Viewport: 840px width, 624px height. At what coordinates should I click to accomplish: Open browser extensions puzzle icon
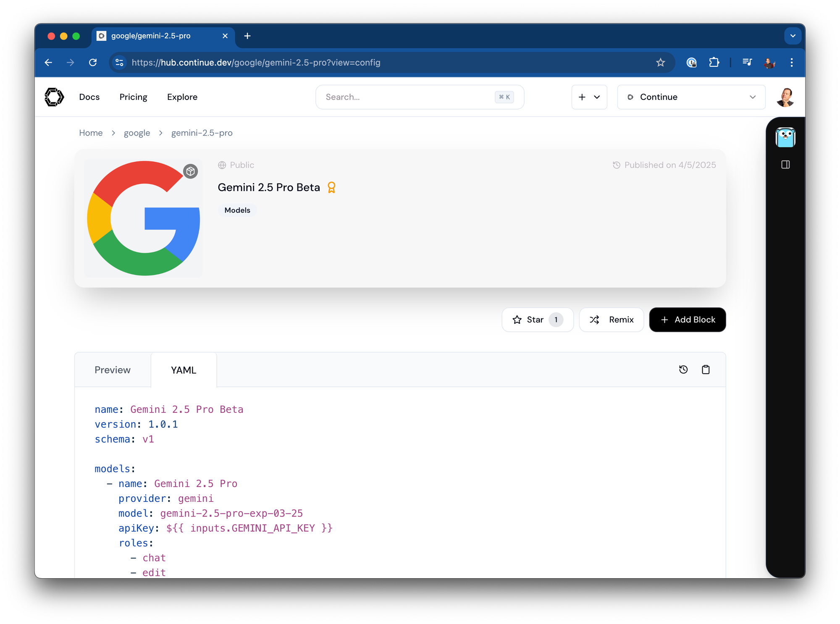pyautogui.click(x=714, y=62)
